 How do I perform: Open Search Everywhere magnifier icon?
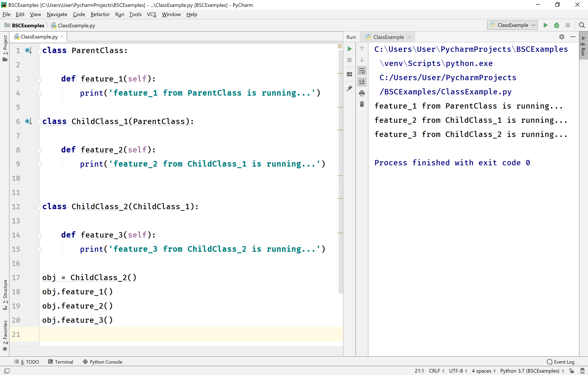582,25
